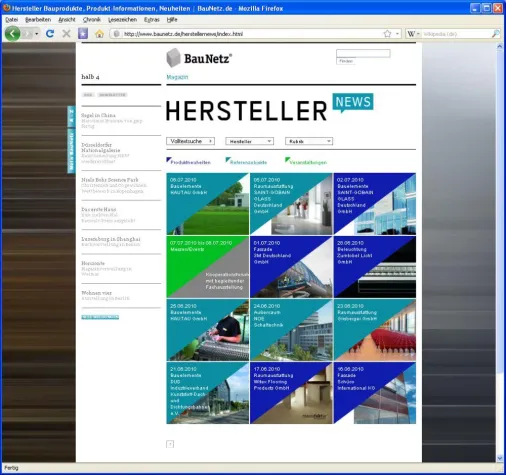Open the 06.07.2010 Raumausstattung Saint-Gobain tile

click(291, 204)
